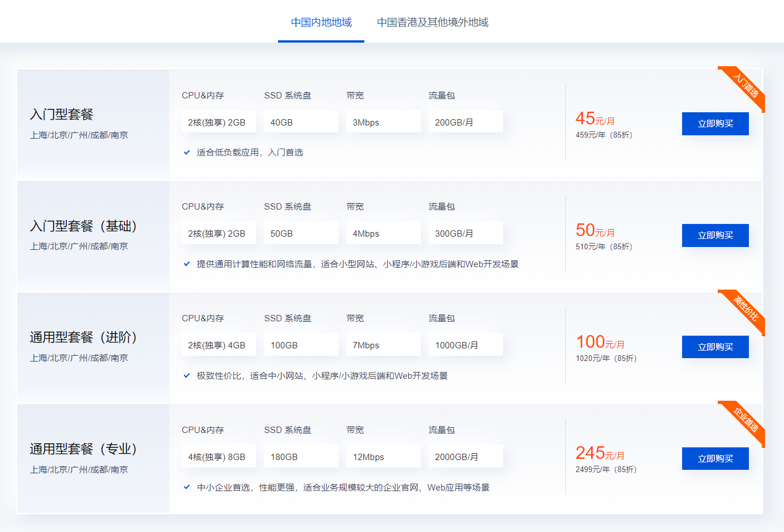The image size is (784, 532).
Task: Click the 50元/月 price
Action: click(x=595, y=230)
